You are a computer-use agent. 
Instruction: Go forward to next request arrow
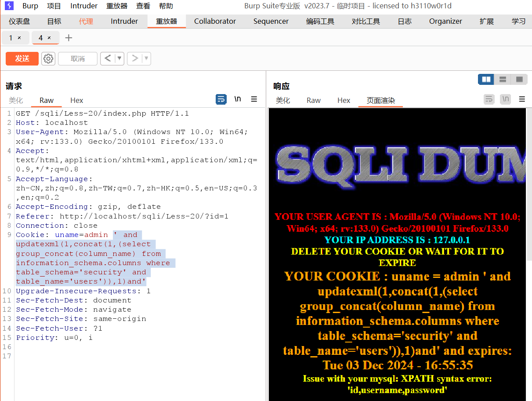click(x=135, y=58)
